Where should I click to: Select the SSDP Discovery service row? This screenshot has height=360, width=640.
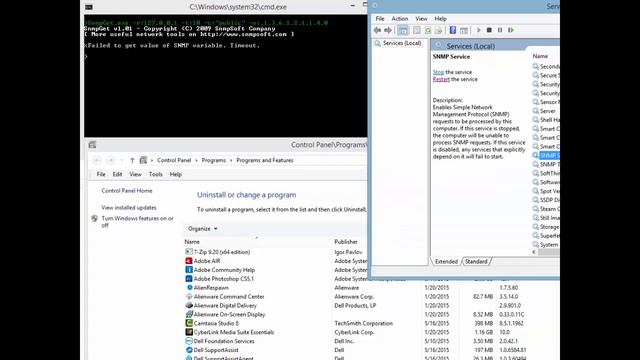546,200
